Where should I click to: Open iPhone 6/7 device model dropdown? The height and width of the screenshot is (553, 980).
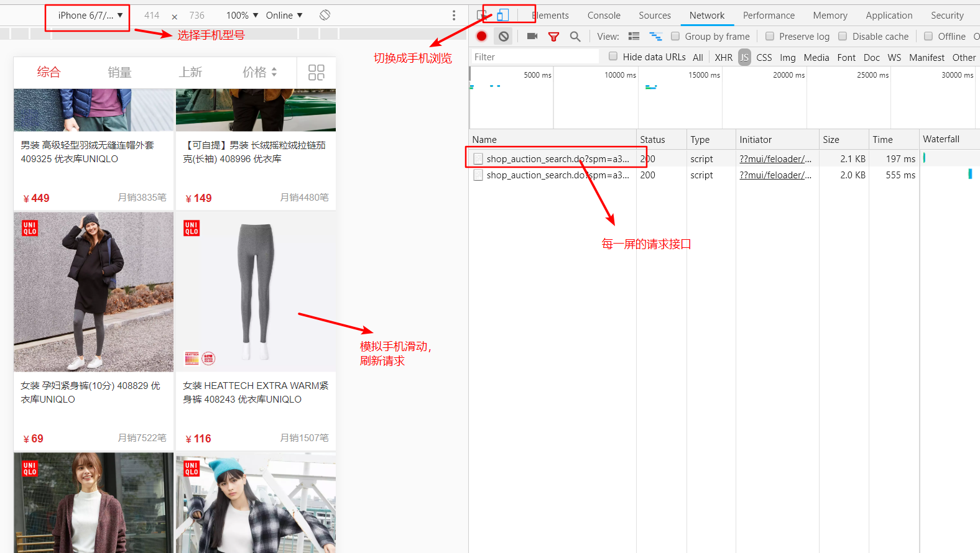90,15
